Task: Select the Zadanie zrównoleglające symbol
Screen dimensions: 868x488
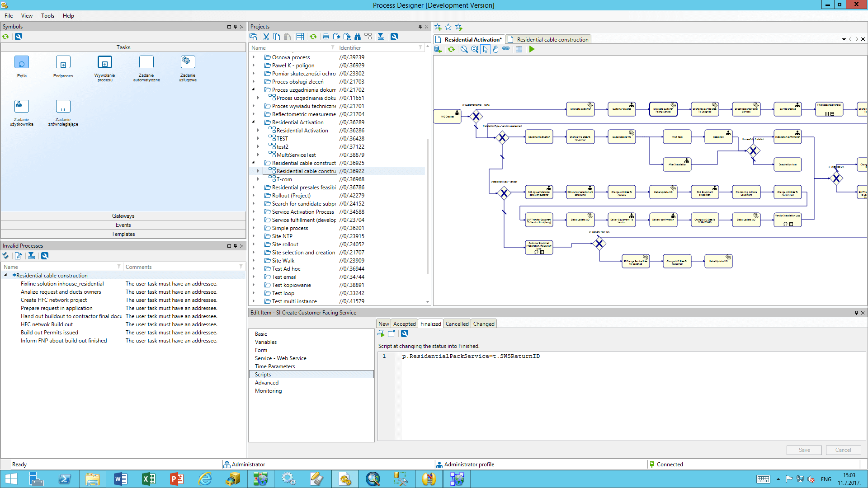Action: point(63,113)
